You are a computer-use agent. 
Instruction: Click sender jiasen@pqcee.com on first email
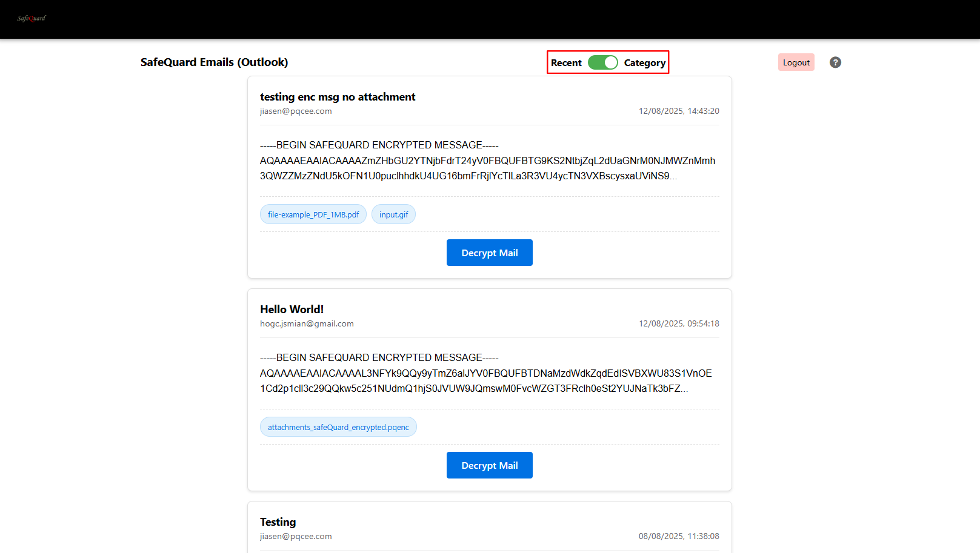[x=296, y=111]
